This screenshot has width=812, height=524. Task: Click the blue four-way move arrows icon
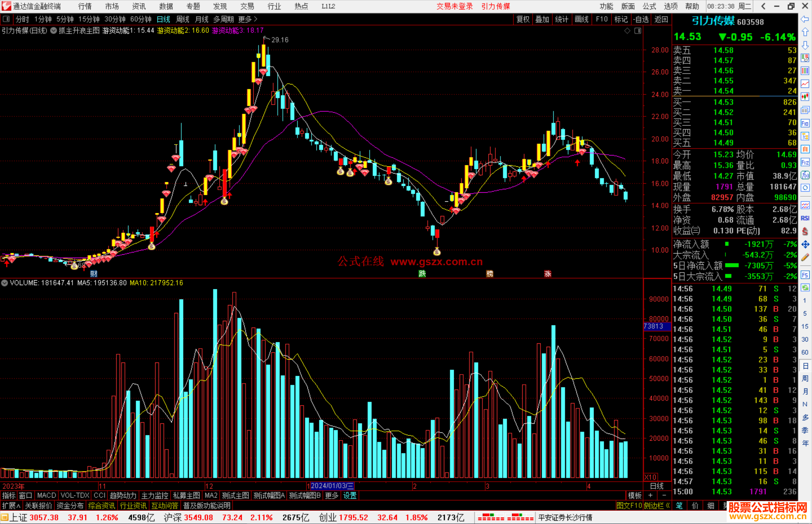point(805,245)
